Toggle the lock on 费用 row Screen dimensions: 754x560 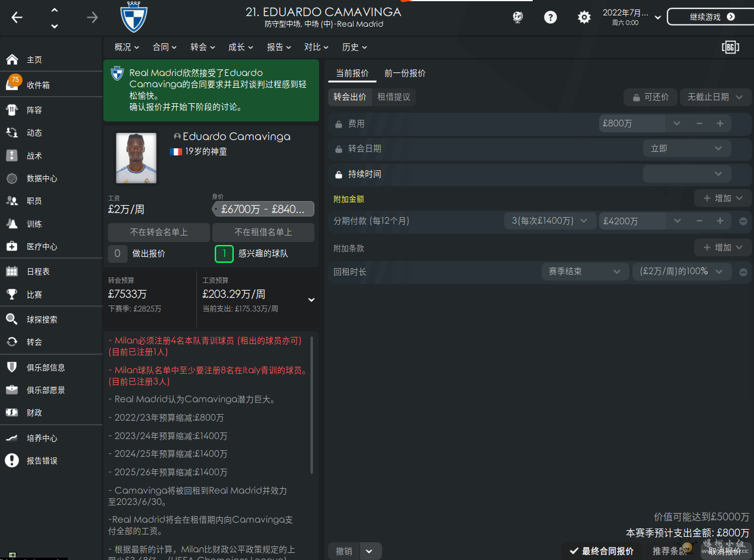(x=339, y=124)
